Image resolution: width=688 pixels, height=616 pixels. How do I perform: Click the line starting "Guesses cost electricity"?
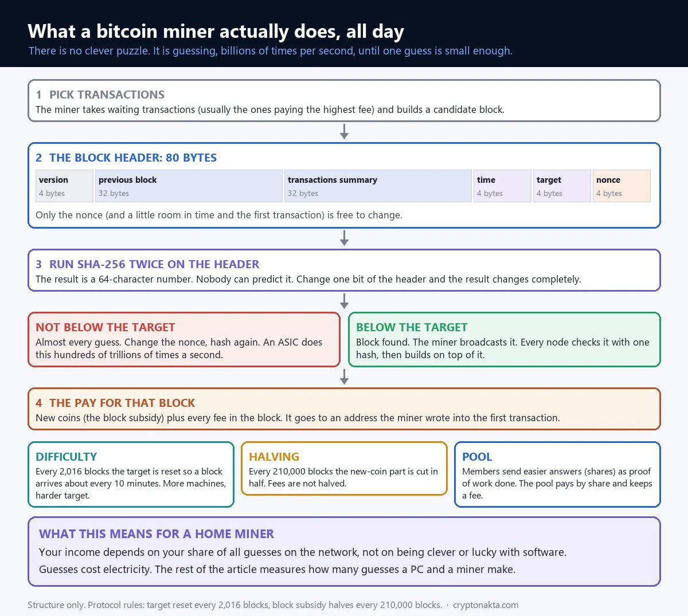[277, 570]
